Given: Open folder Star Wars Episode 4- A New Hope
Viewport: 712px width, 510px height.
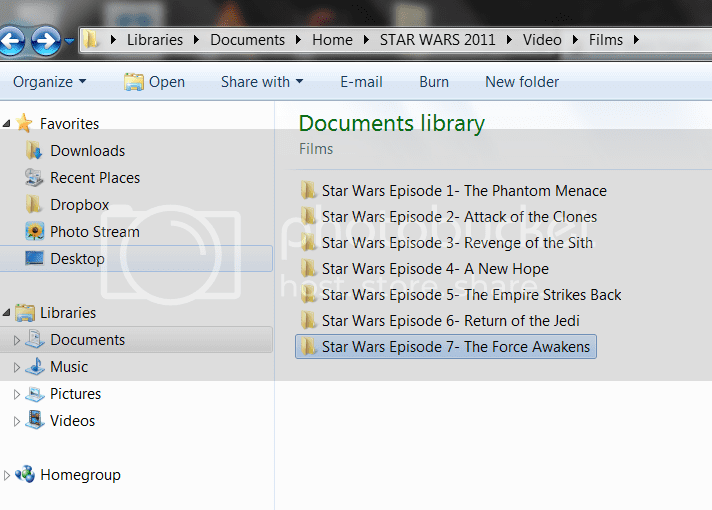Looking at the screenshot, I should click(435, 269).
